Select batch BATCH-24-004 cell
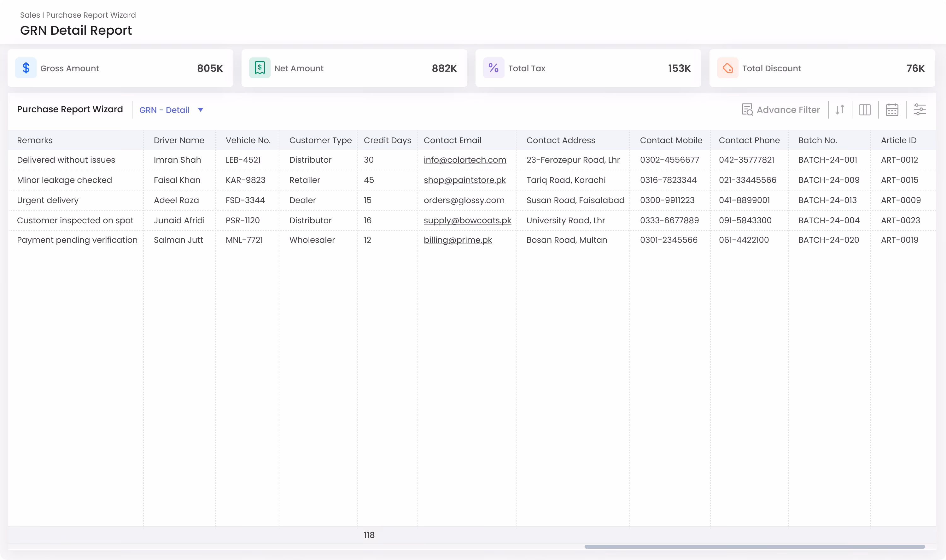The height and width of the screenshot is (560, 946). tap(829, 220)
